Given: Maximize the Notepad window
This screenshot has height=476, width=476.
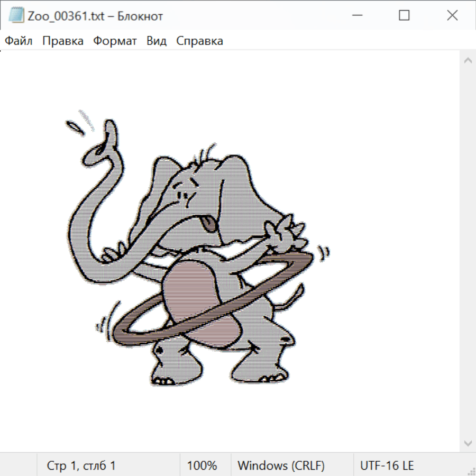Looking at the screenshot, I should [x=404, y=16].
